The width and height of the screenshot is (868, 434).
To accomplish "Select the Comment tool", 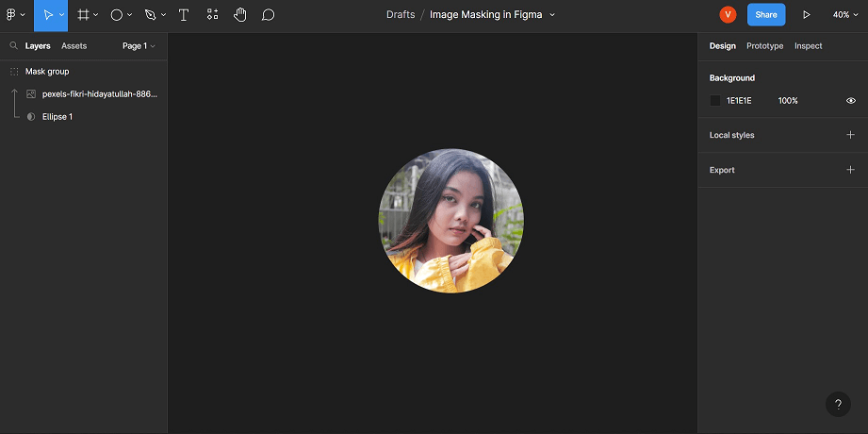I will (268, 15).
